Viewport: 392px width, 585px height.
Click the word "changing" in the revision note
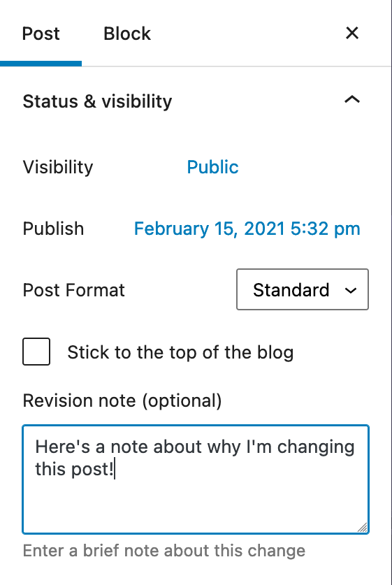tap(316, 447)
